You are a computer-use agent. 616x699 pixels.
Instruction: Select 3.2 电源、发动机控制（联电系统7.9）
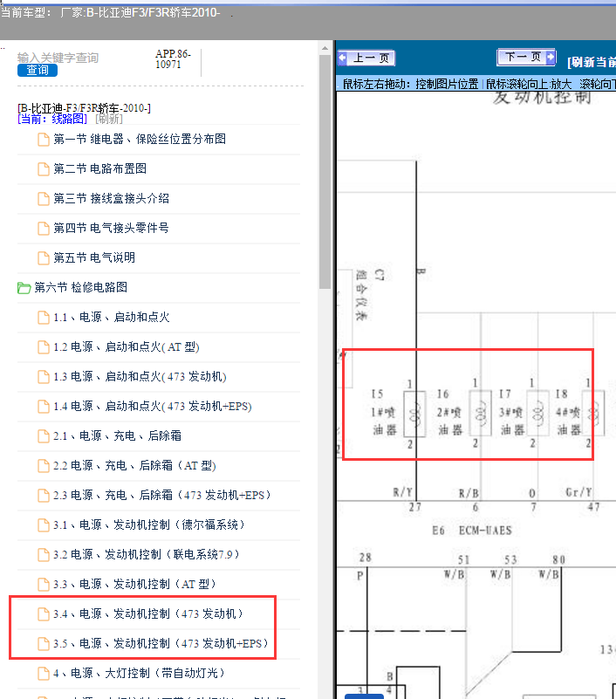[x=147, y=554]
